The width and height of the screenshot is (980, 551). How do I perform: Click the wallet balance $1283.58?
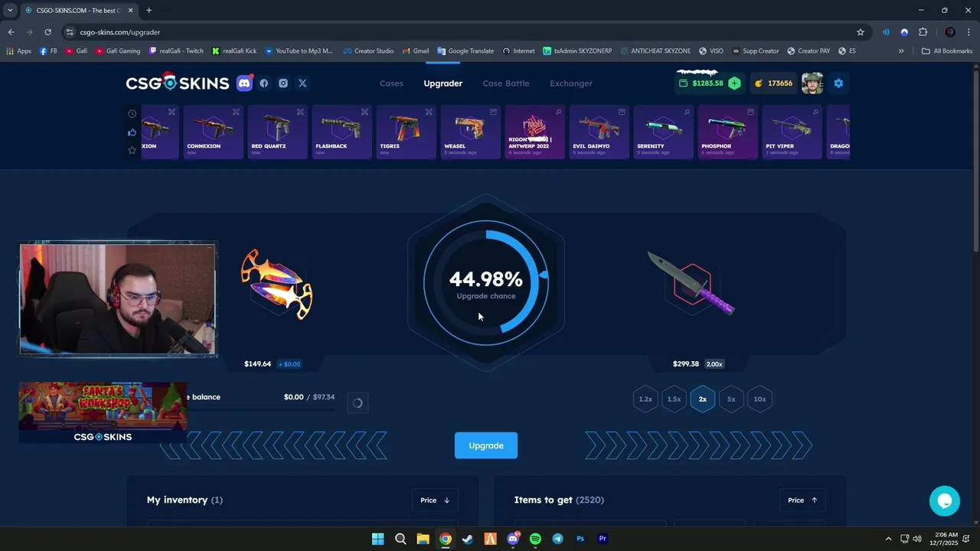pos(701,83)
